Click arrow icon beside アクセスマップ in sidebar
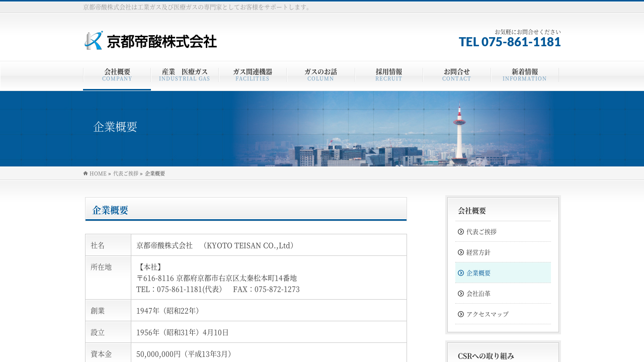The image size is (644, 362). (x=461, y=314)
